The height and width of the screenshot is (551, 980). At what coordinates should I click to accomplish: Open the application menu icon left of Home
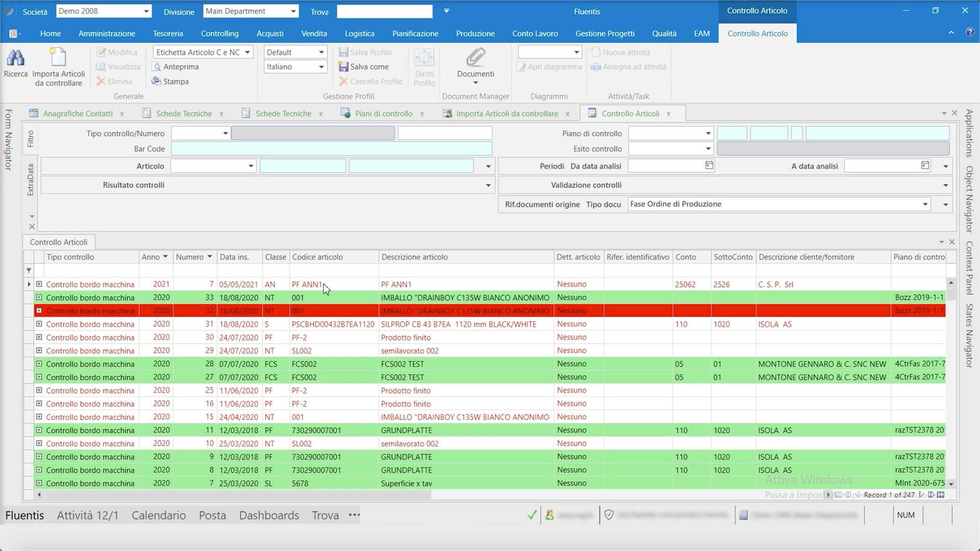[14, 34]
